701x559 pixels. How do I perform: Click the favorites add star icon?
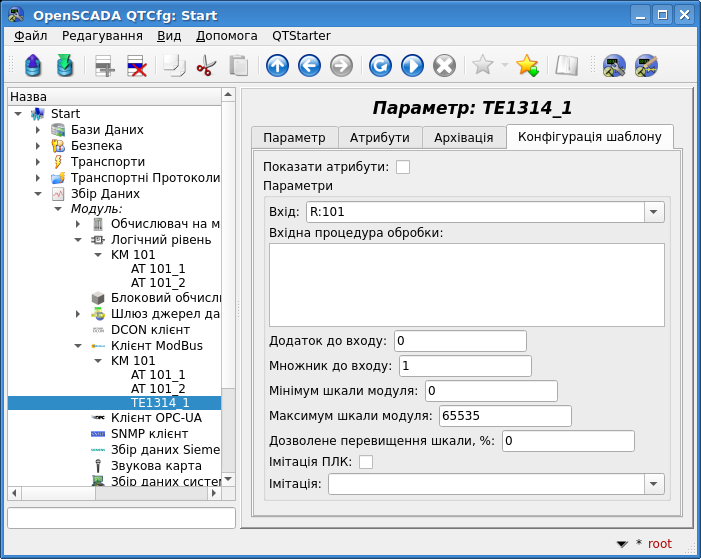(527, 66)
